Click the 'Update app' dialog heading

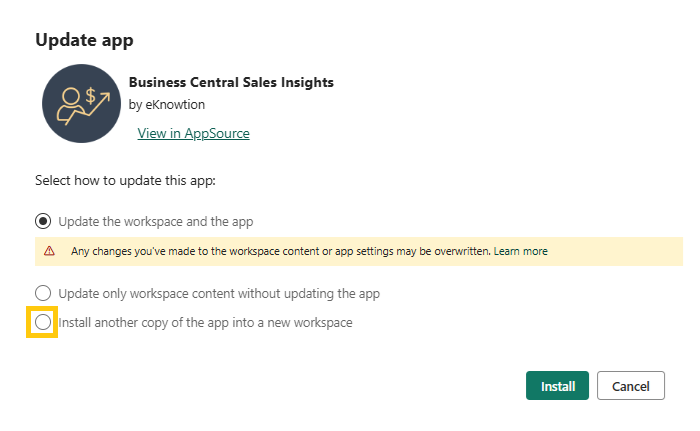(x=85, y=41)
